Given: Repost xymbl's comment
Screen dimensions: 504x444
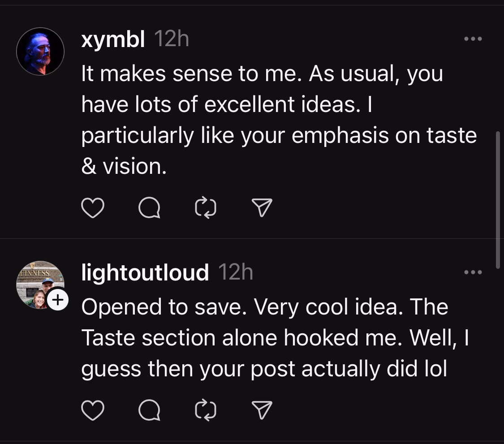Looking at the screenshot, I should (x=206, y=208).
